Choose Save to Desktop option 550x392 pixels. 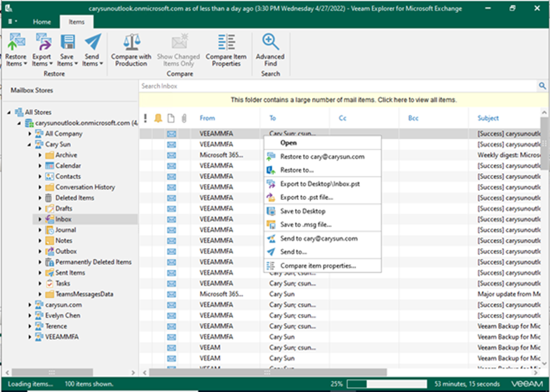coord(322,211)
